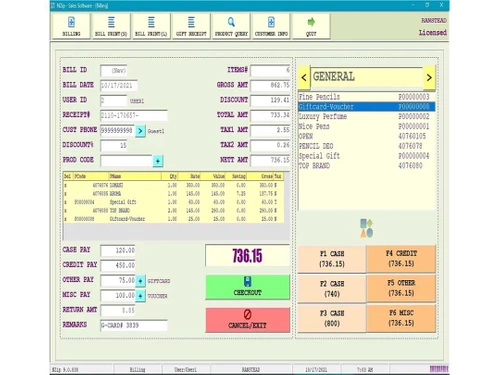Select Nice Pens in product list
Screen dimensions: 500x375
367,126
